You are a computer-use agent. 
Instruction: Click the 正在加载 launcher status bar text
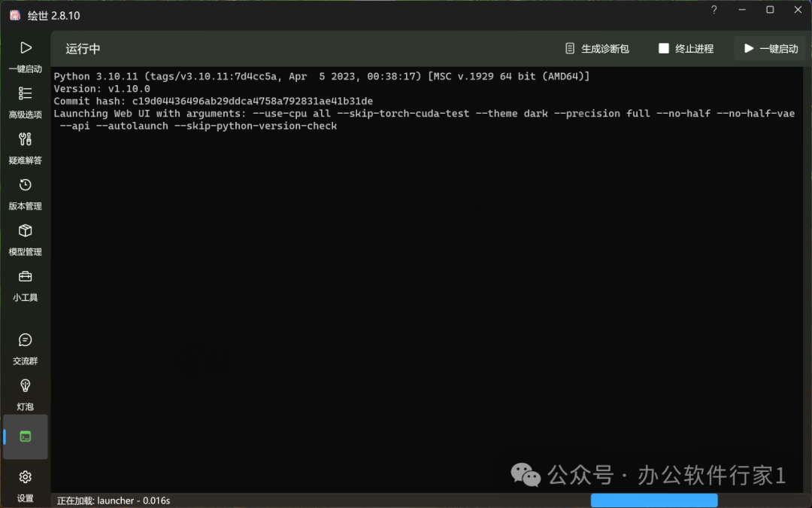coord(114,500)
